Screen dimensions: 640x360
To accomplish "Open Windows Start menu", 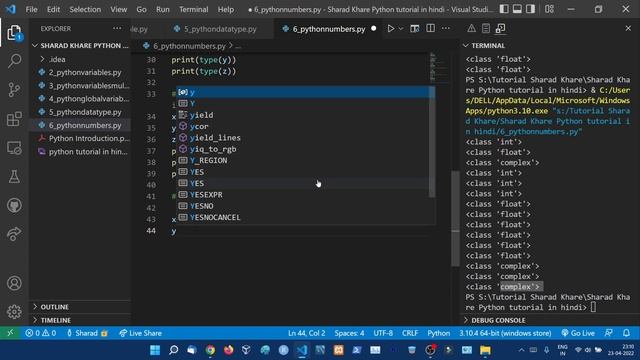I will (155, 350).
